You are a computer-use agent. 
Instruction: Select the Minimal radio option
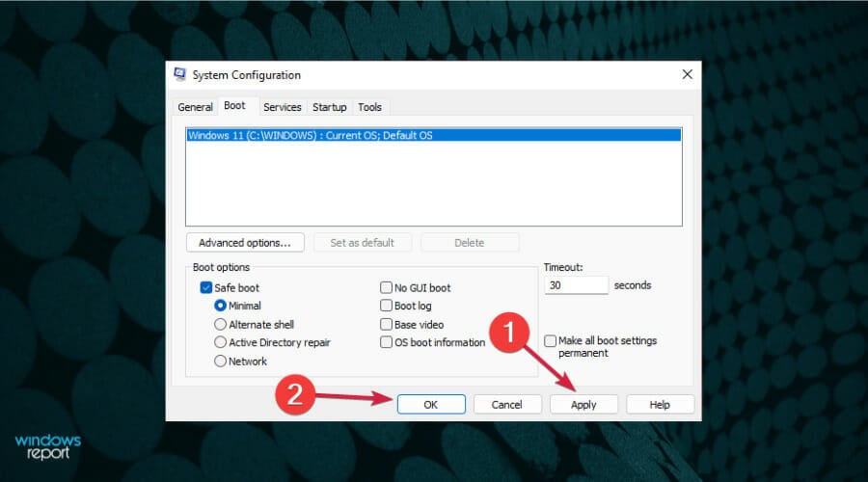tap(220, 306)
